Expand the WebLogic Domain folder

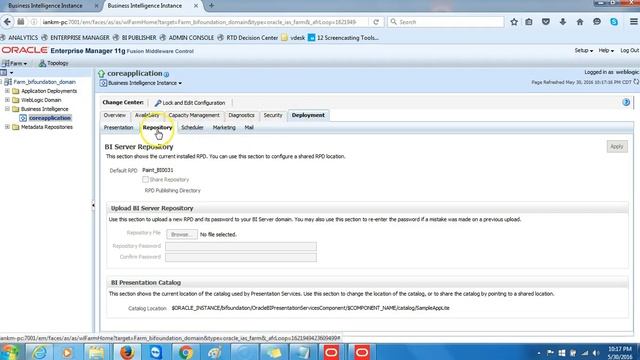pos(7,100)
